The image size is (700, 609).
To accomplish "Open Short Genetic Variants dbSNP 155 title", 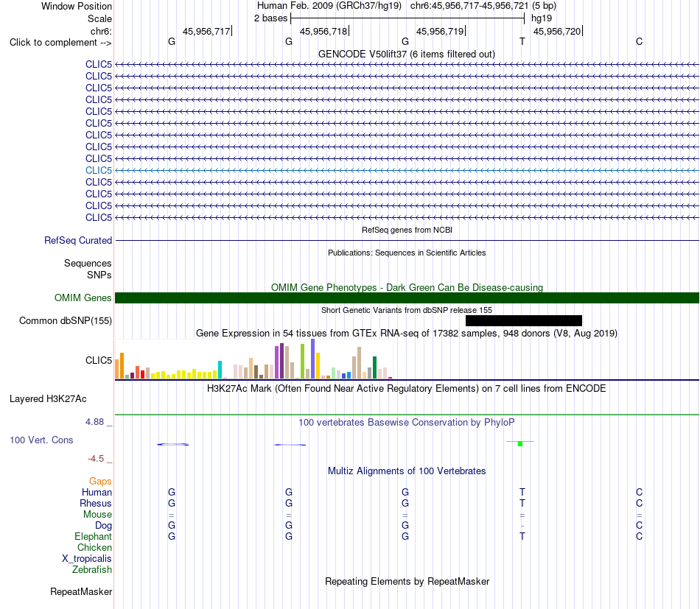I will point(407,310).
